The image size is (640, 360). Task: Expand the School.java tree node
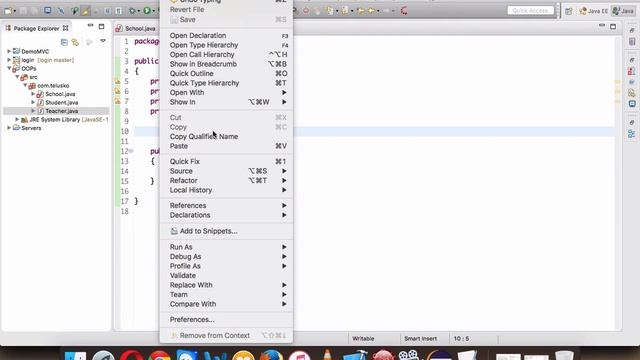33,94
